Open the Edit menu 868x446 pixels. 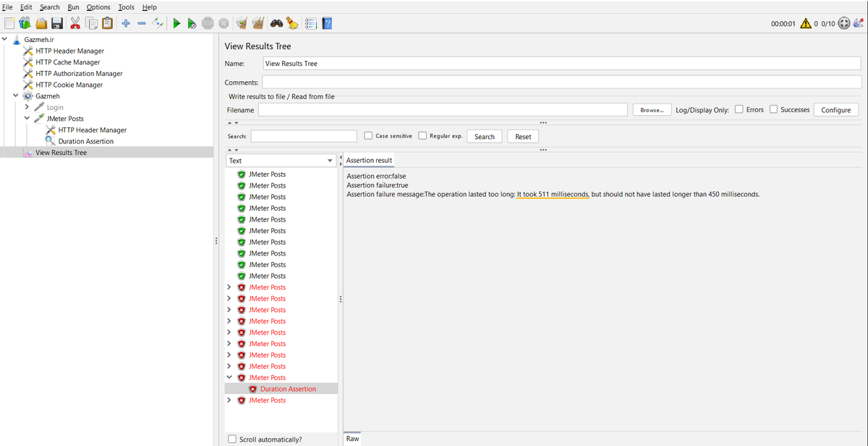click(26, 7)
